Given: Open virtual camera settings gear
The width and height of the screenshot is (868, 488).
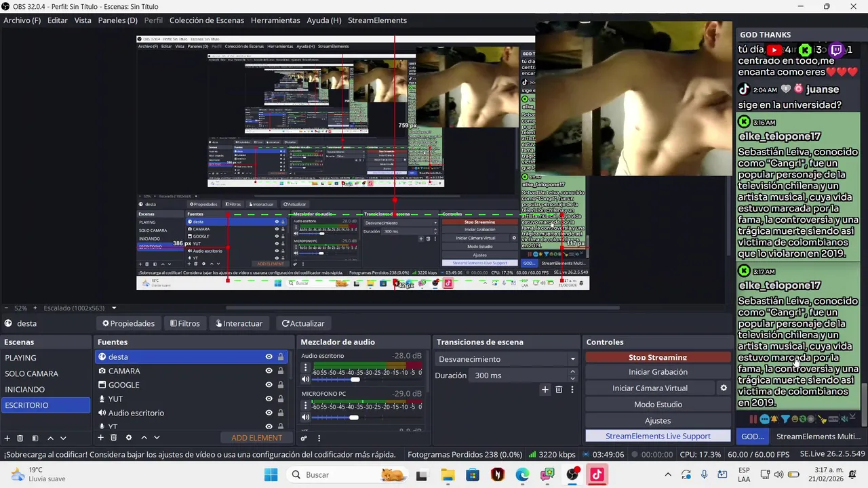Looking at the screenshot, I should [724, 388].
